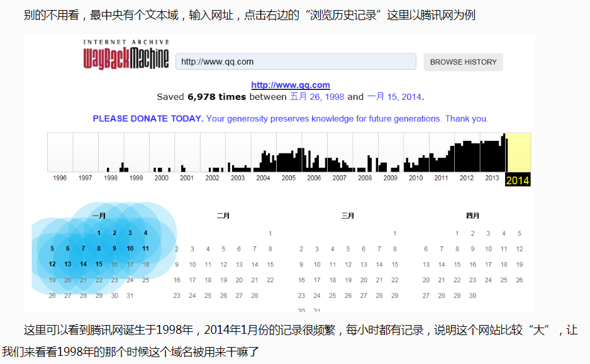Open January 12 snapshot in calendar
590x364 pixels.
tap(52, 264)
